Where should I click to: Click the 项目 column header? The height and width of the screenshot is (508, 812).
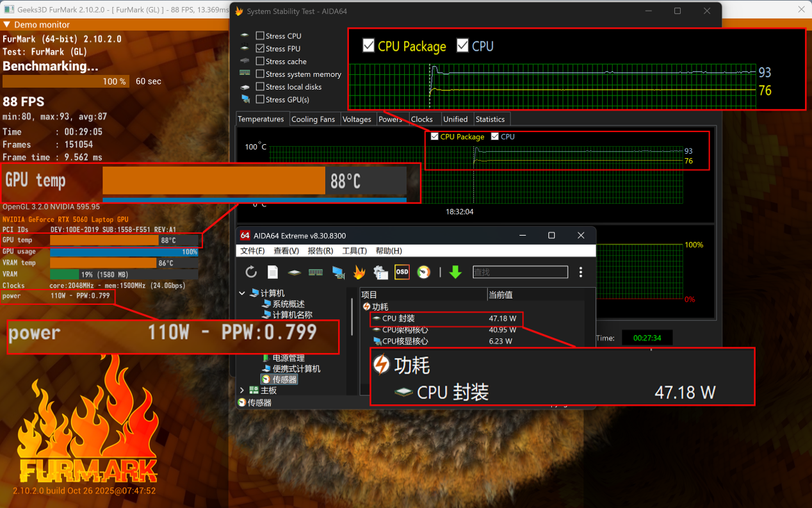[x=423, y=295]
